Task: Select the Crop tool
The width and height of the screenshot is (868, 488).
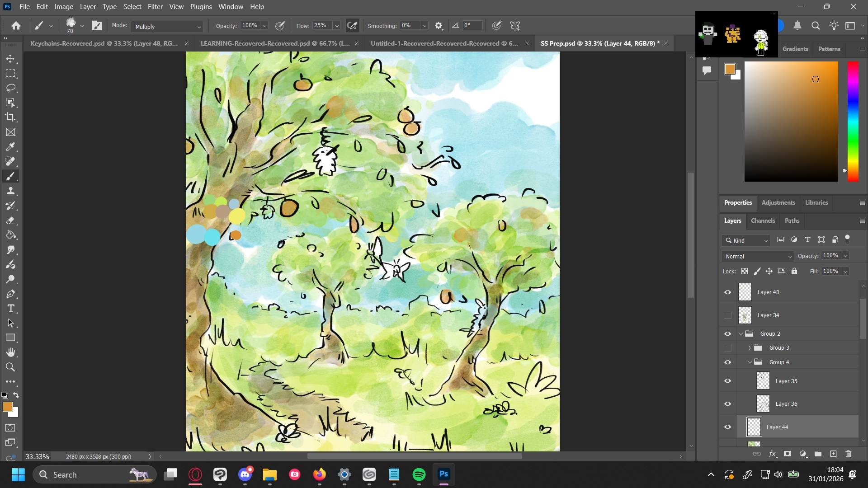Action: point(10,117)
